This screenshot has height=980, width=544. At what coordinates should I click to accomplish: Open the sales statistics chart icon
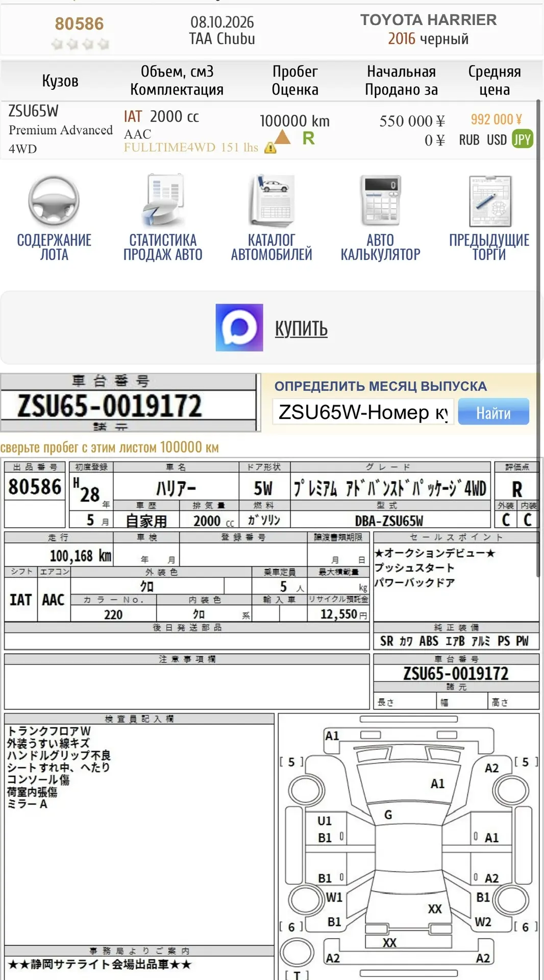click(163, 201)
